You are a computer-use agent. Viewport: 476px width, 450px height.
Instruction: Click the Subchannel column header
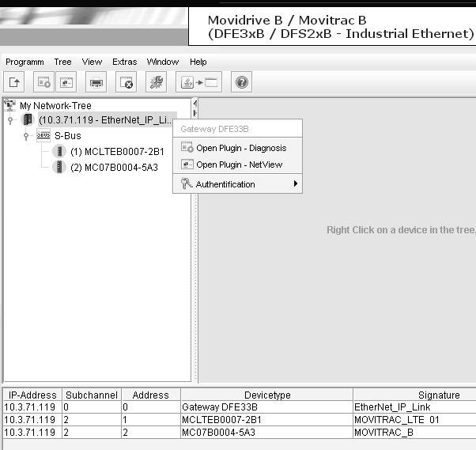pos(92,395)
